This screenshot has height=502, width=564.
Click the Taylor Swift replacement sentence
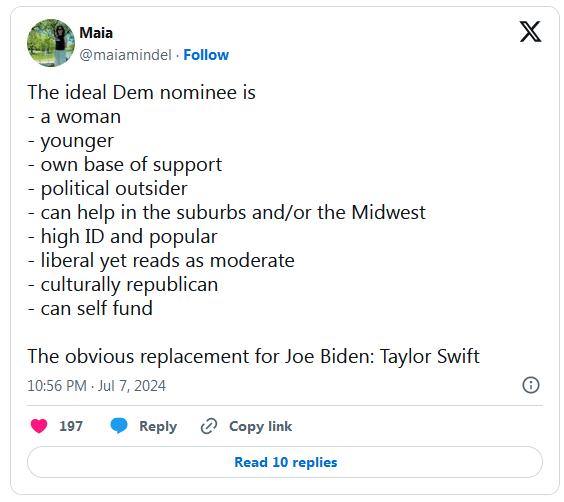254,356
